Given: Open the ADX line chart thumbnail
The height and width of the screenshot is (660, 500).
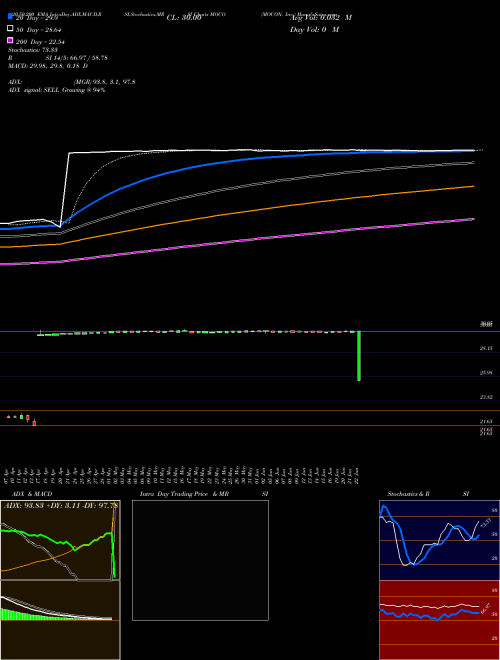Looking at the screenshot, I should (60, 540).
